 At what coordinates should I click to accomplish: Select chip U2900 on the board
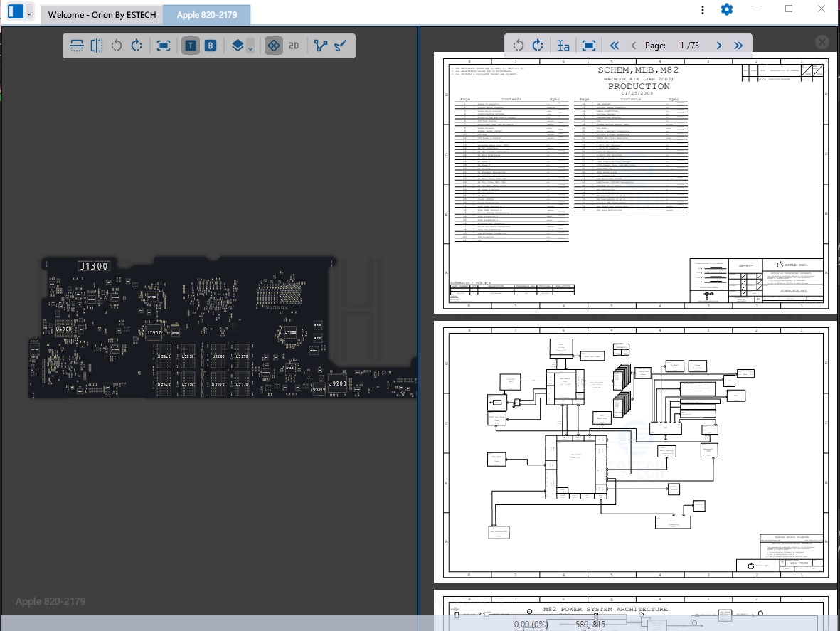pyautogui.click(x=154, y=332)
